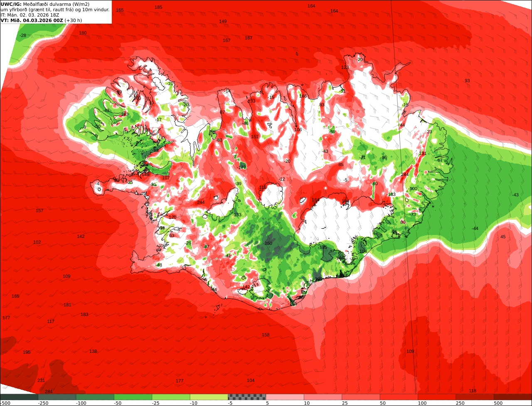Click the '181' flux value
Image resolution: width=532 pixels, height=406 pixels.
click(67, 305)
